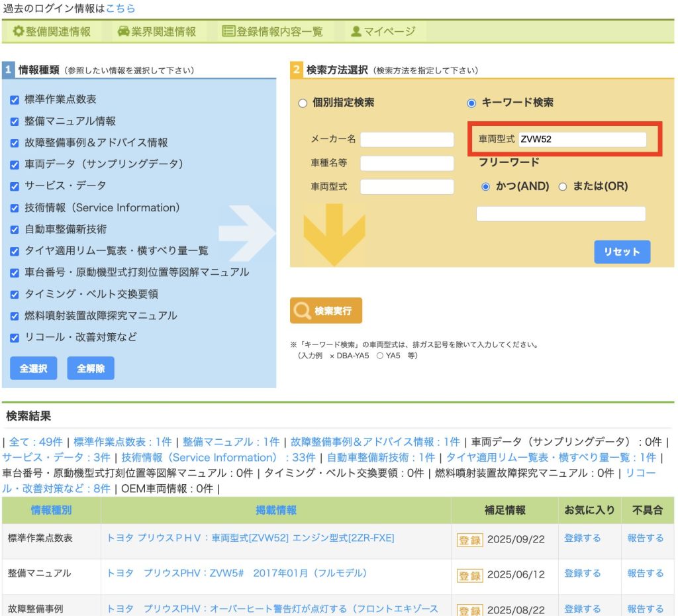Click the 登録 badge for 整備マニュアル row

(x=469, y=574)
